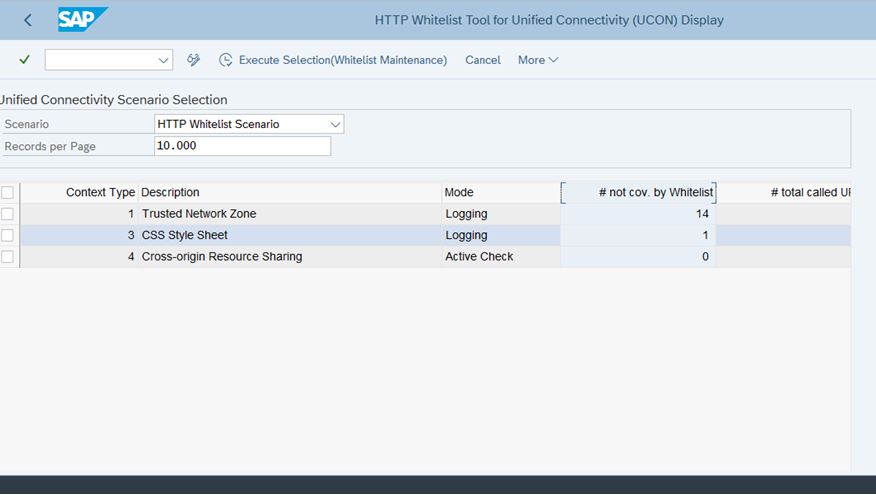Click the 'Trusted Network Zone' cell

pyautogui.click(x=290, y=214)
